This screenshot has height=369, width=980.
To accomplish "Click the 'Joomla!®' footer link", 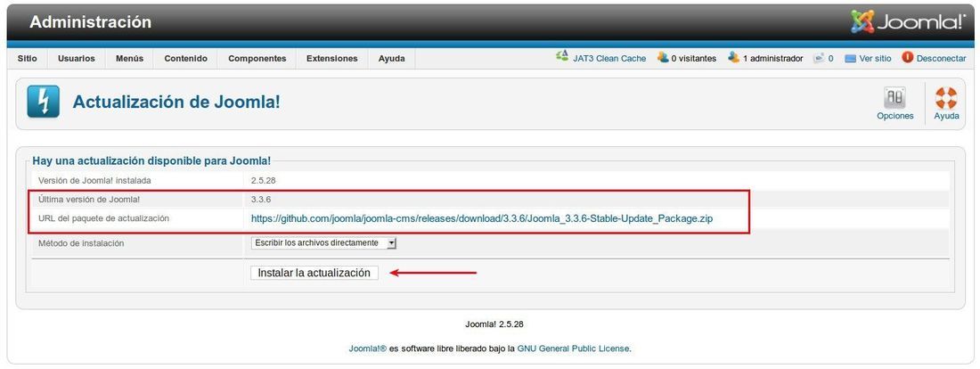I will click(367, 348).
